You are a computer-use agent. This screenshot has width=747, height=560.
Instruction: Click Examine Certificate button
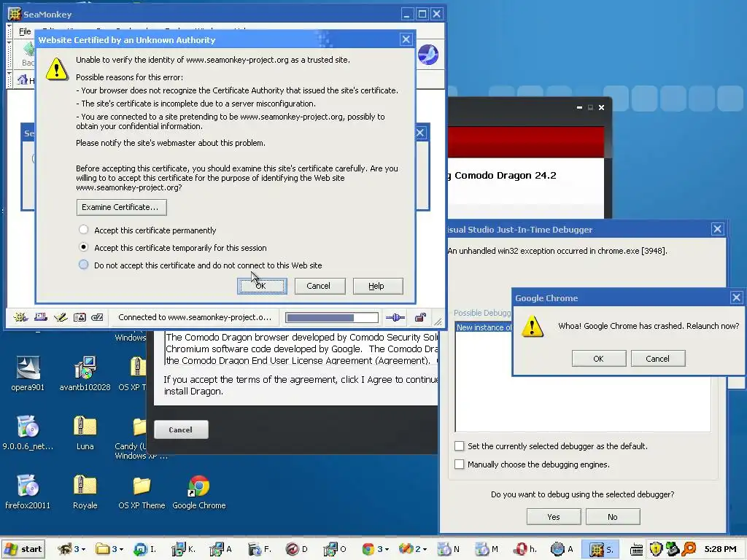pyautogui.click(x=121, y=207)
